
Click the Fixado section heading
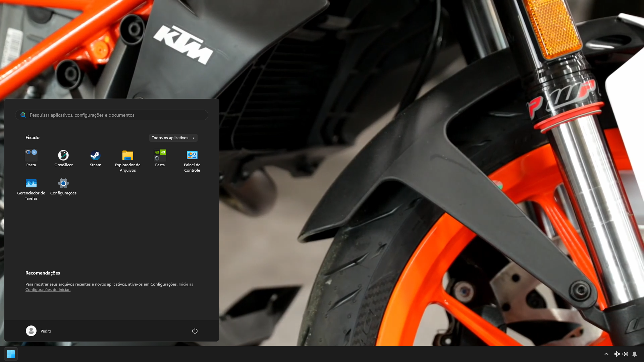[33, 137]
